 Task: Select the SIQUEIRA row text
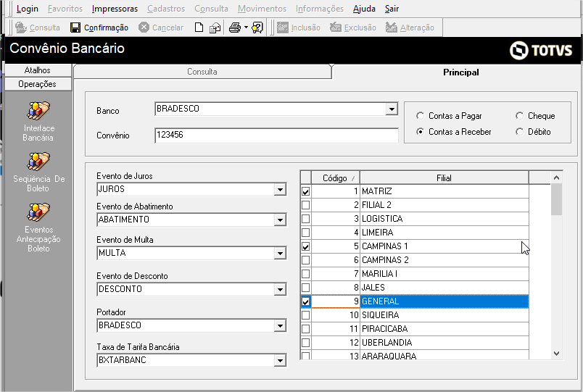(x=381, y=315)
